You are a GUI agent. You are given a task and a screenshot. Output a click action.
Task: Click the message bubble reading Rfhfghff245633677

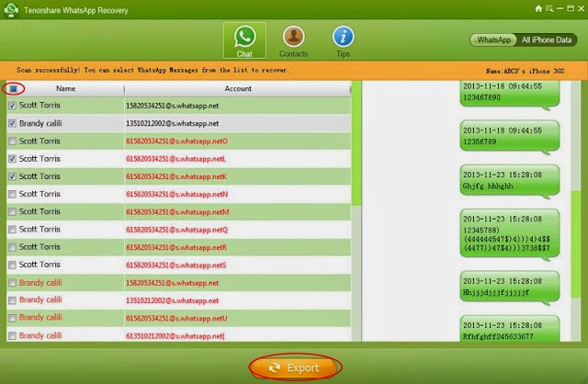click(510, 329)
